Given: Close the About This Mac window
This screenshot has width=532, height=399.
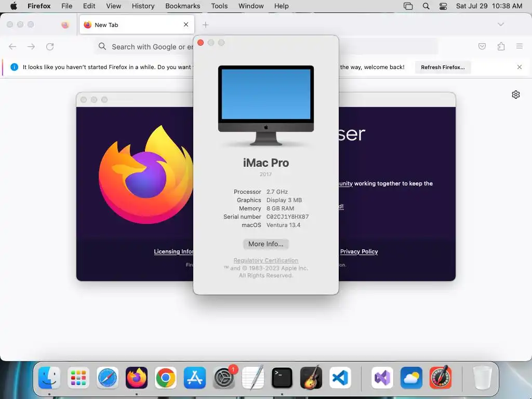Looking at the screenshot, I should point(201,43).
